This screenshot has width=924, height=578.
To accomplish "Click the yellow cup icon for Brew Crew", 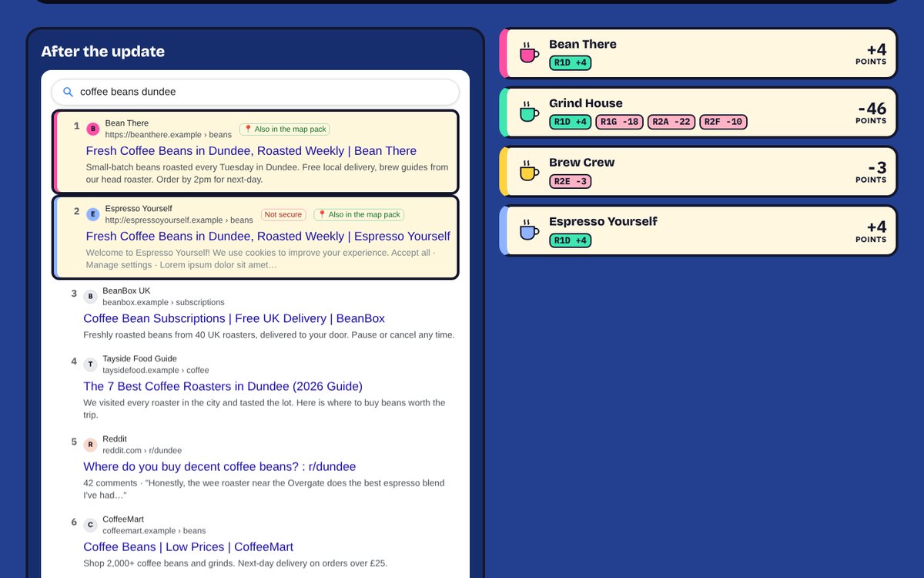I will pos(529,171).
